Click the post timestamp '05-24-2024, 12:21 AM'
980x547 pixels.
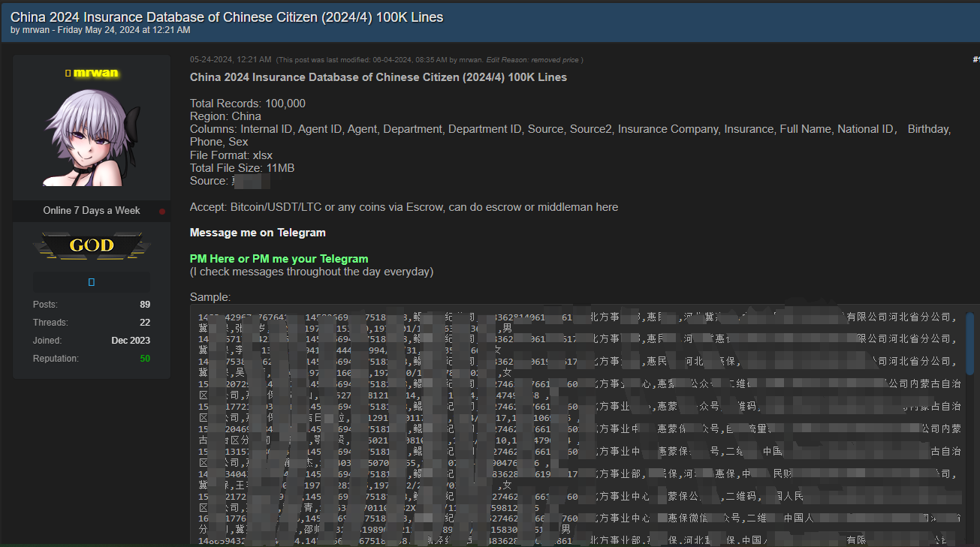click(231, 59)
